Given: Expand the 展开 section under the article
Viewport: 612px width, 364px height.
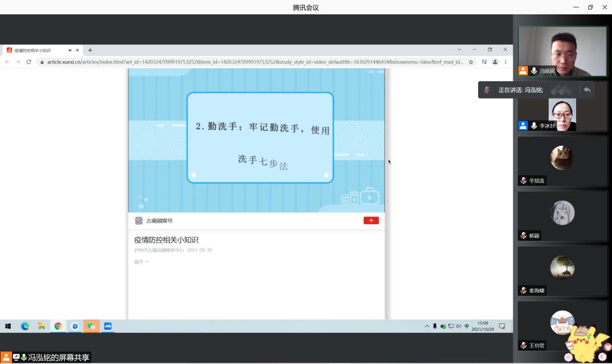Looking at the screenshot, I should (x=140, y=262).
